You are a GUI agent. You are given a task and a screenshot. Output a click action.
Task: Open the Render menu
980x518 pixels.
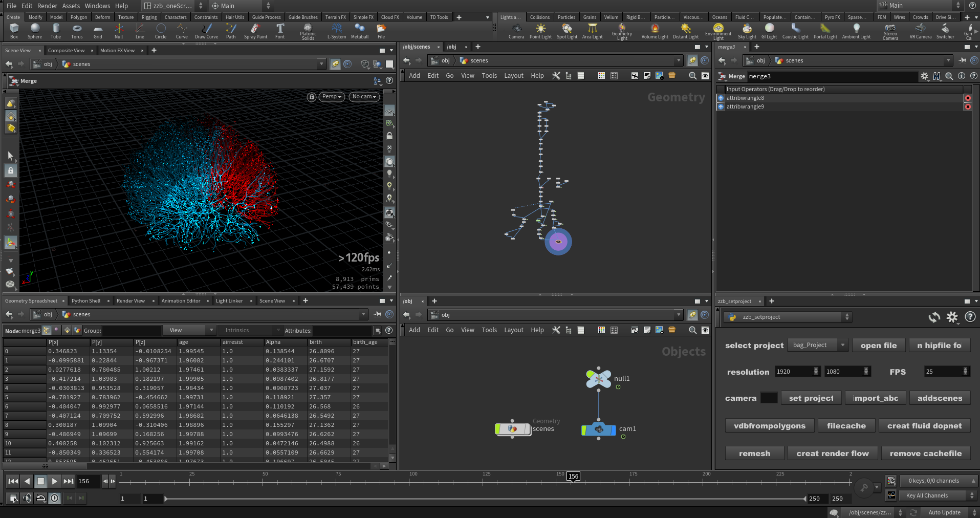pyautogui.click(x=47, y=6)
